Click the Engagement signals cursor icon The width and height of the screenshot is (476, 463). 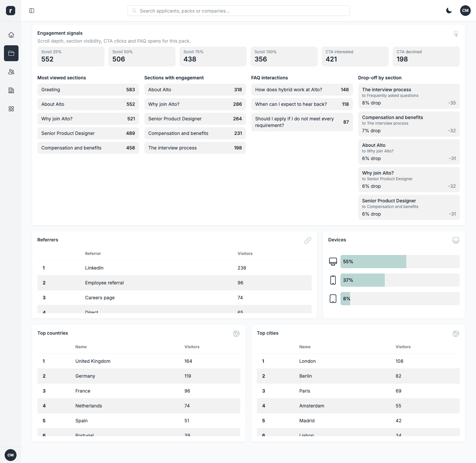point(456,34)
